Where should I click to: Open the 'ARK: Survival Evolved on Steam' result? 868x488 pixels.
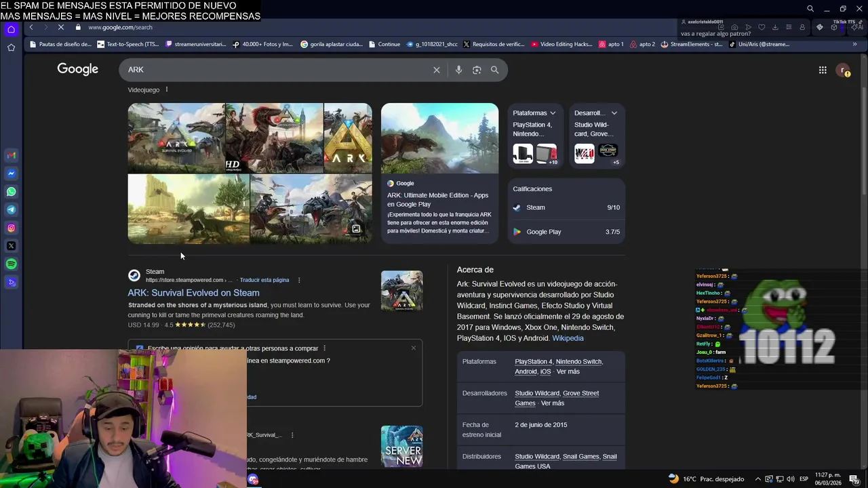193,293
